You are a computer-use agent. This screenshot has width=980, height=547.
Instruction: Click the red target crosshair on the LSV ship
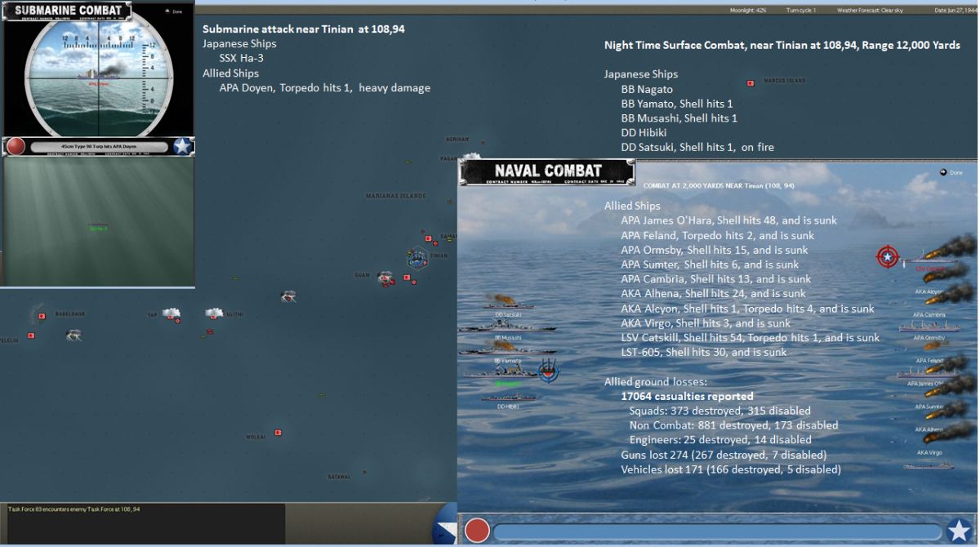tap(887, 256)
